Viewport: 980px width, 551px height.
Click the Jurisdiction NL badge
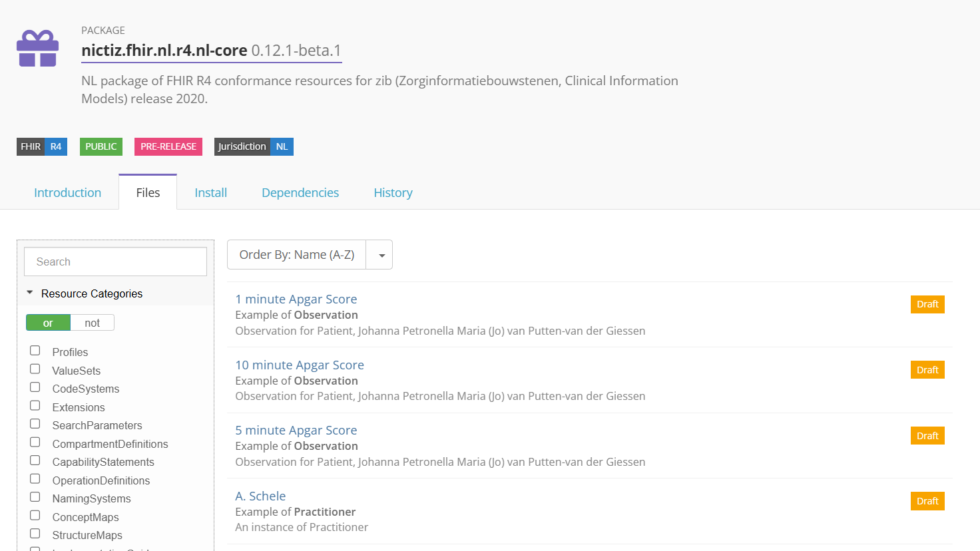tap(254, 146)
